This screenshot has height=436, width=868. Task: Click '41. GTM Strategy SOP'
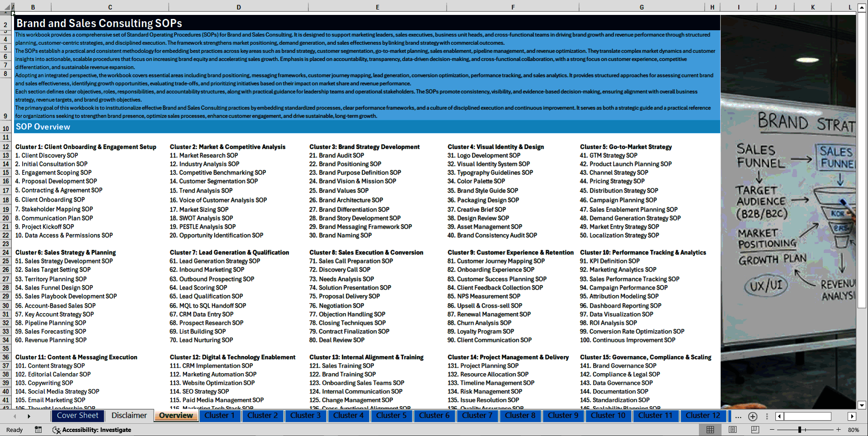609,155
